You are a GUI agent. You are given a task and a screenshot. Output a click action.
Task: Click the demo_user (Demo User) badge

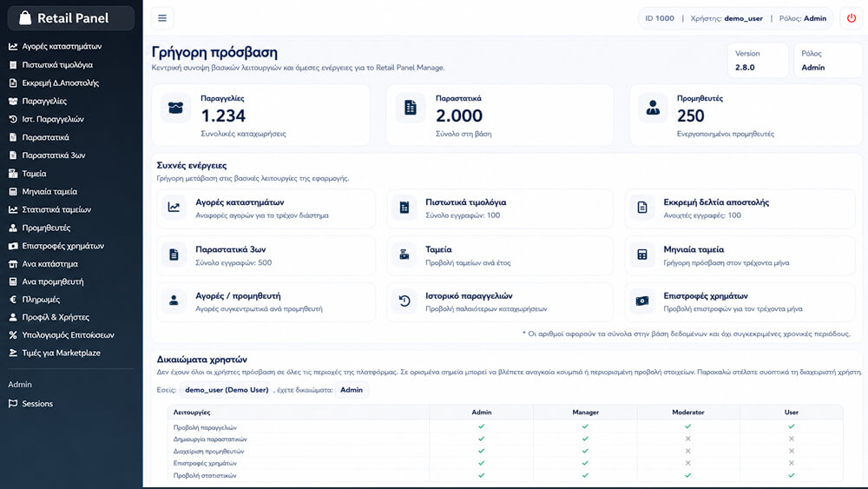pos(227,390)
